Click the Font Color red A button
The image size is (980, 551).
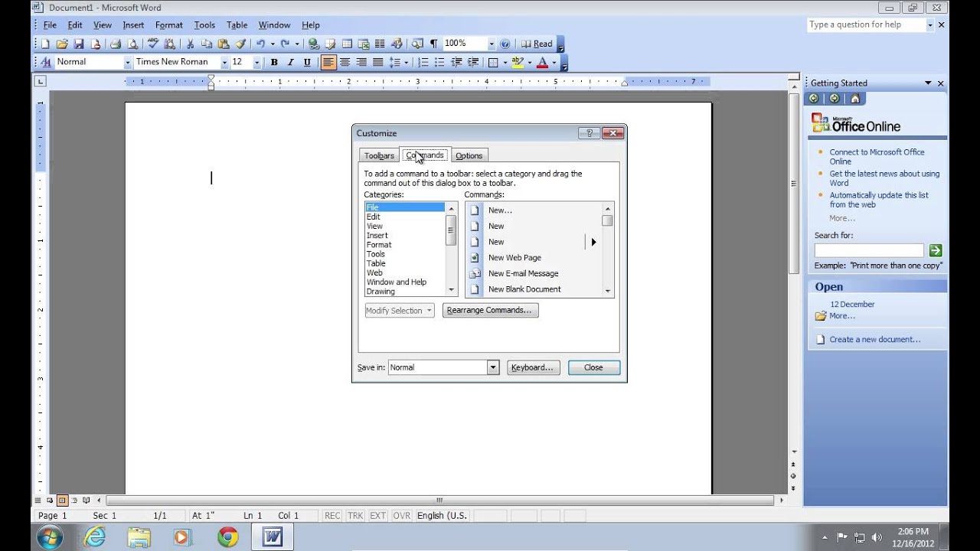[x=542, y=63]
